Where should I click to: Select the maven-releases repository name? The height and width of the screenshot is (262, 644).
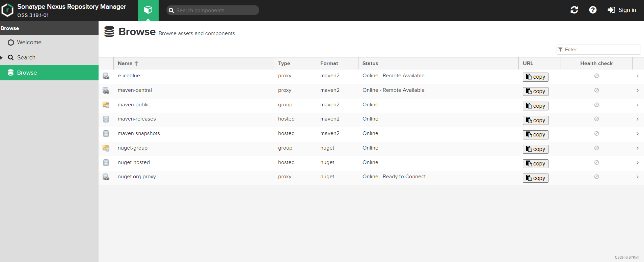[x=137, y=119]
